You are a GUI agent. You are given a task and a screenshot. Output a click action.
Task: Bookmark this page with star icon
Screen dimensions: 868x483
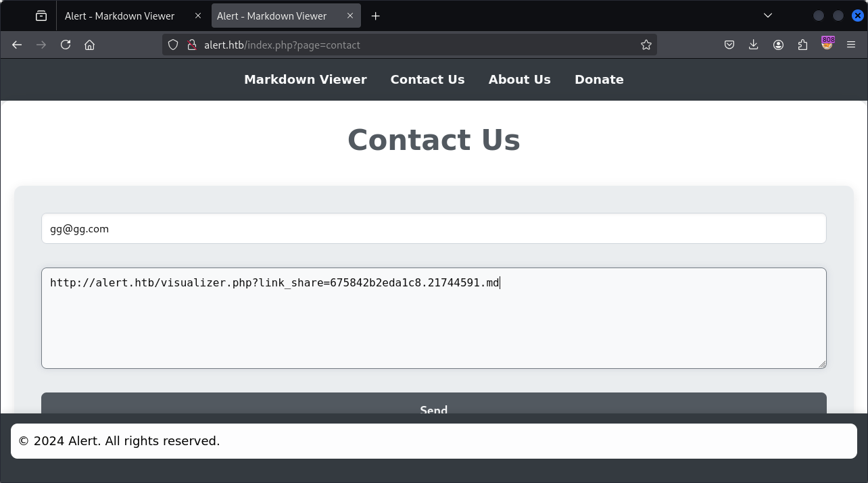646,45
